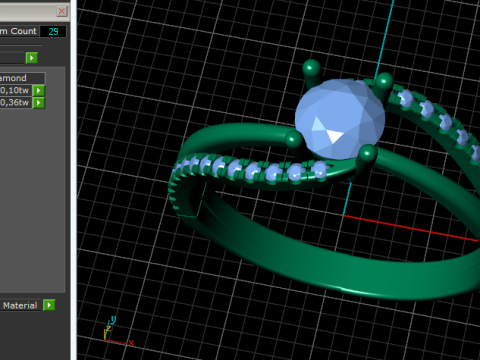Click the Material label
The image size is (480, 360).
20,305
